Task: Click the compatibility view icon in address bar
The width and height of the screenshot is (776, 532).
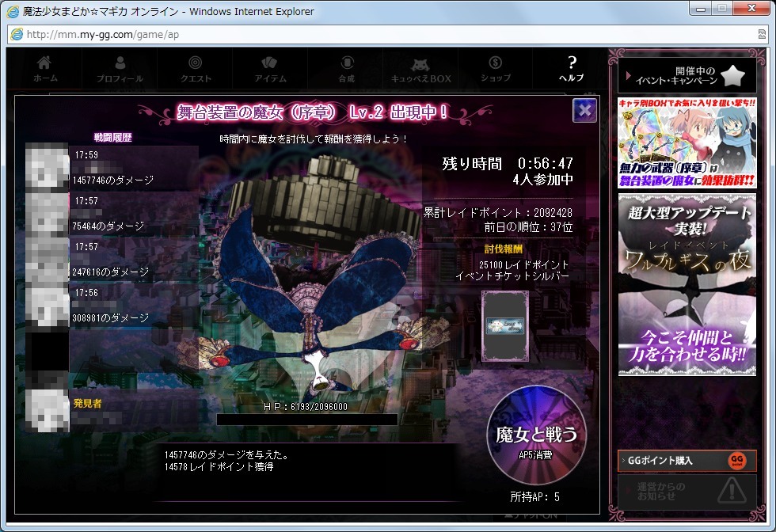Action: pyautogui.click(x=762, y=34)
